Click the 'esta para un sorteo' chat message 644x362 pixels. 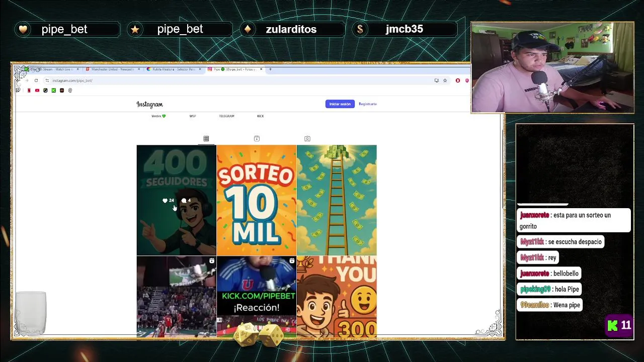[574, 220]
